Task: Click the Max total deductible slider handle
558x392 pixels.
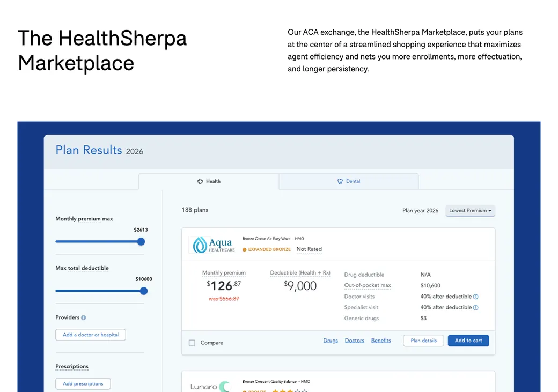Action: pos(144,291)
